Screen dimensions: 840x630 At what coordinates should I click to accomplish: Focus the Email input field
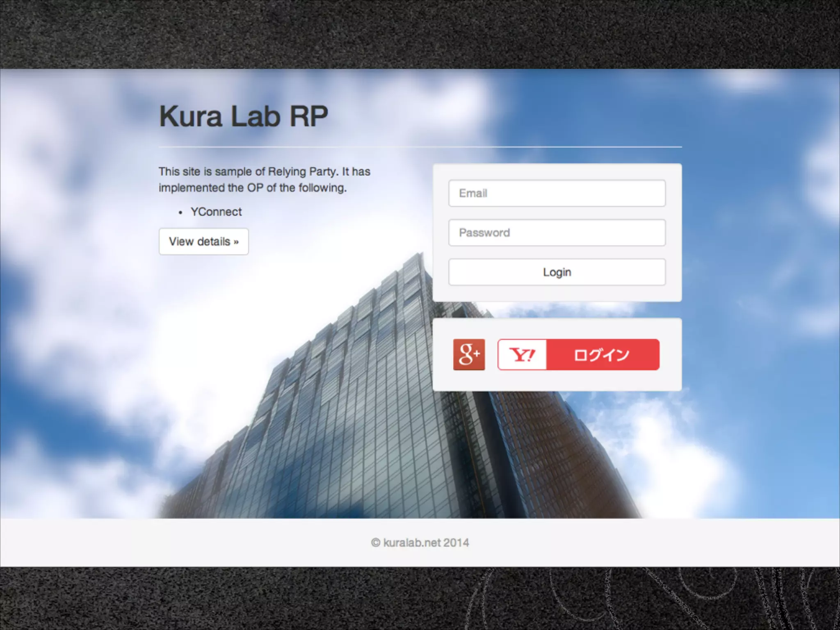557,193
